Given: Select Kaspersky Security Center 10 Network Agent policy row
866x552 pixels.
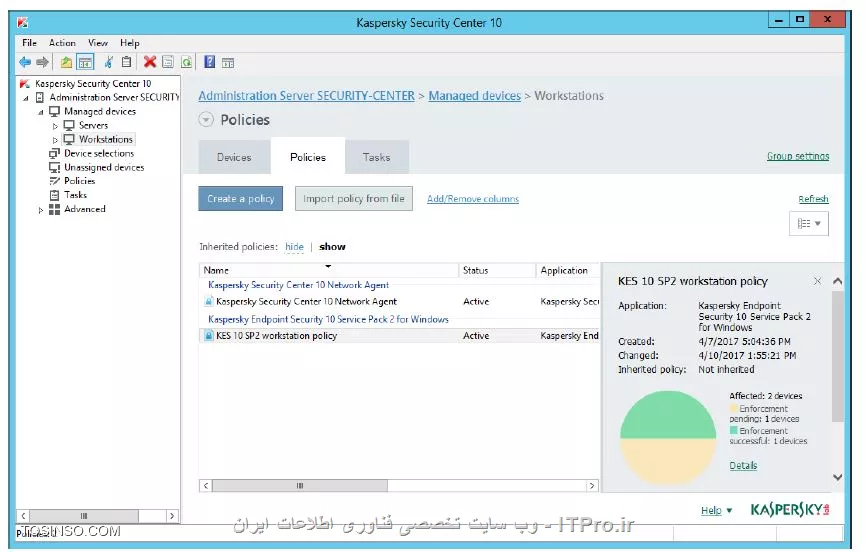Looking at the screenshot, I should (399, 301).
